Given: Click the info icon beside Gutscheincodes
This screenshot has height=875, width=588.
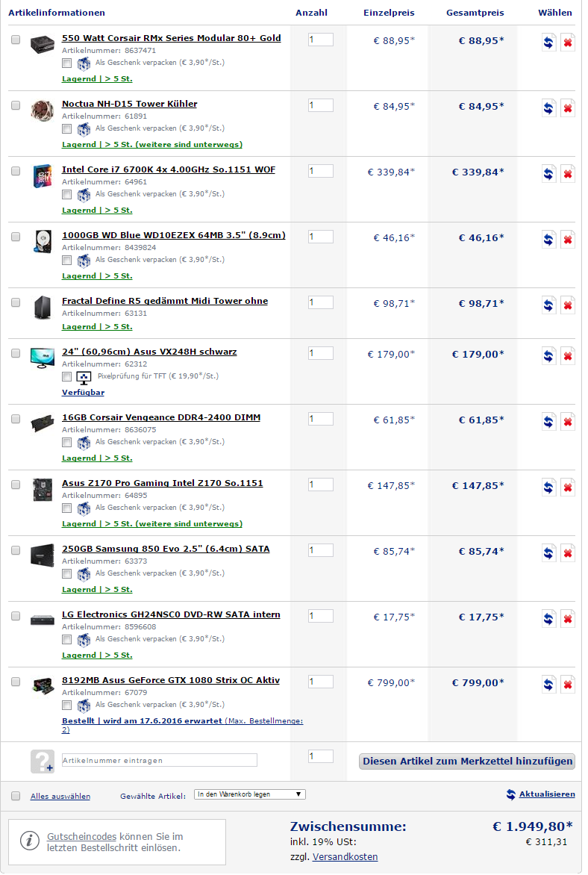Looking at the screenshot, I should tap(30, 841).
